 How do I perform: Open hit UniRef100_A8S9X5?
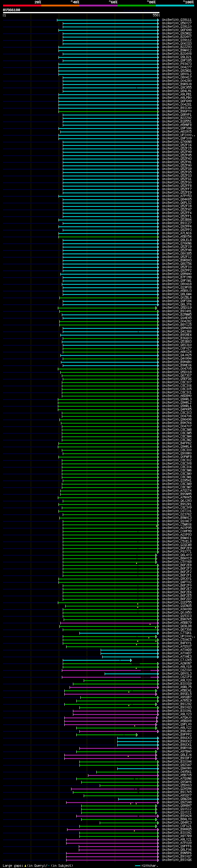(x=176, y=131)
